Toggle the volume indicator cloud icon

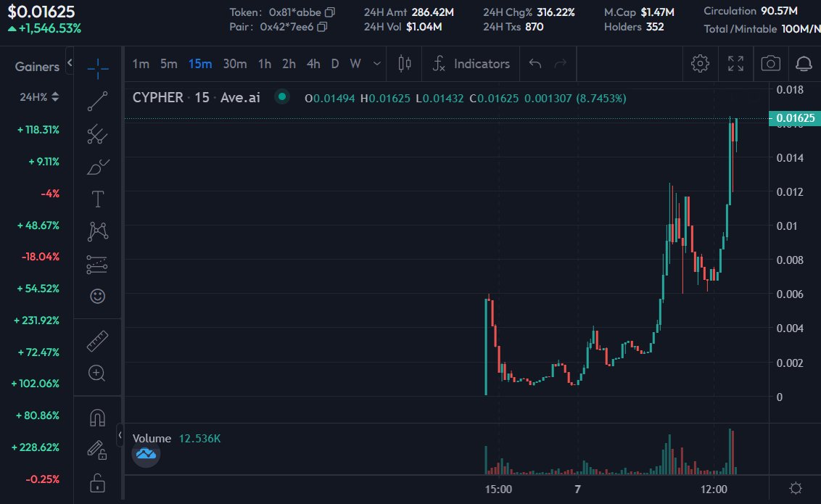pos(146,454)
